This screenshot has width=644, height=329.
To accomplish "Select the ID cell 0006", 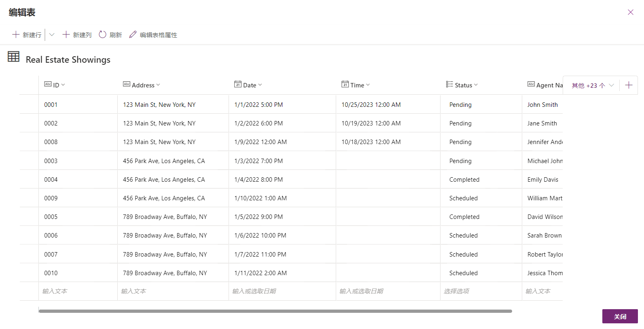I will (x=78, y=235).
